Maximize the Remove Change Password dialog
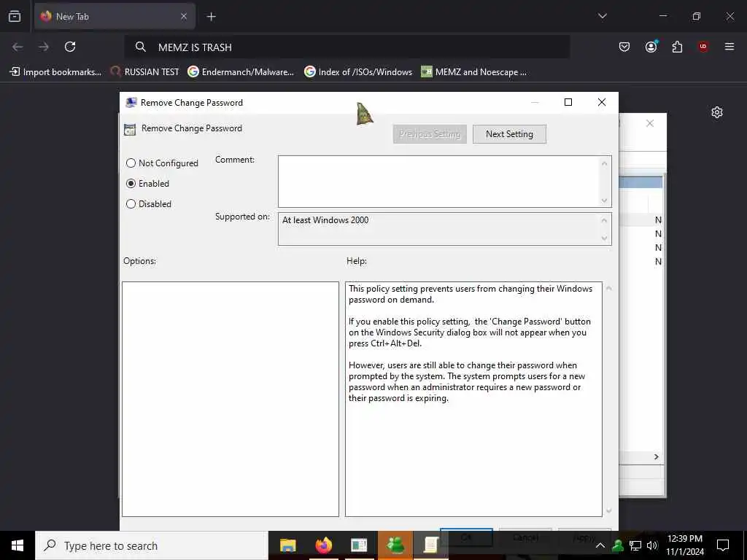 point(568,102)
